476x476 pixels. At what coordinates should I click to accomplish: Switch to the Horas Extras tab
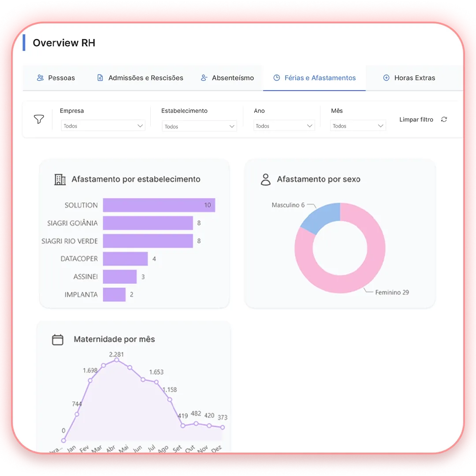409,78
